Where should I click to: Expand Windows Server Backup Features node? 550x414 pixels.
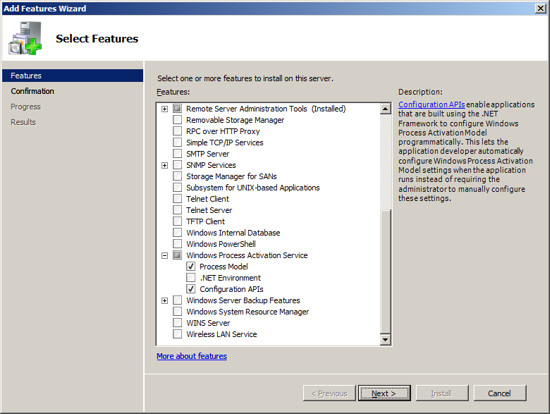pyautogui.click(x=165, y=301)
